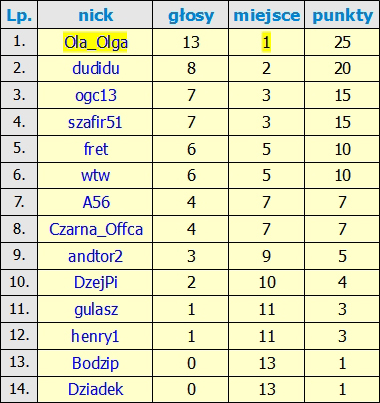Open the Dziadek user link
This screenshot has height=403, width=380.
(96, 389)
